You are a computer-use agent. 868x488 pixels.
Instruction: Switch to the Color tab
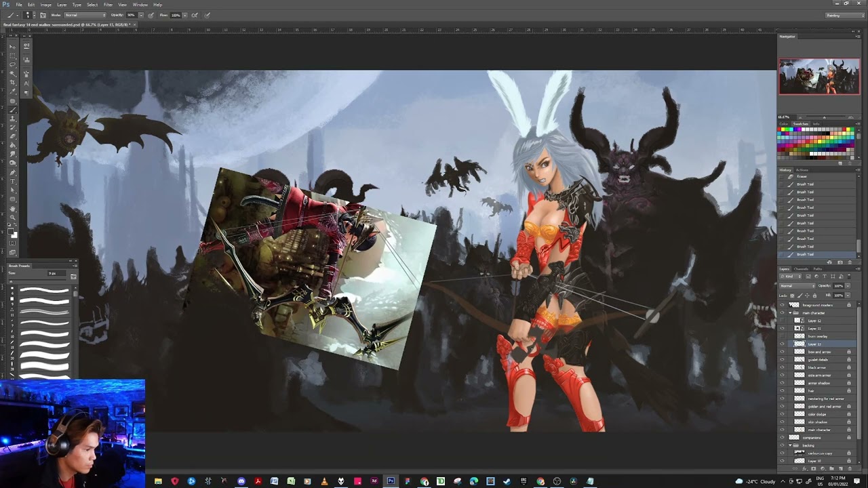pos(784,124)
